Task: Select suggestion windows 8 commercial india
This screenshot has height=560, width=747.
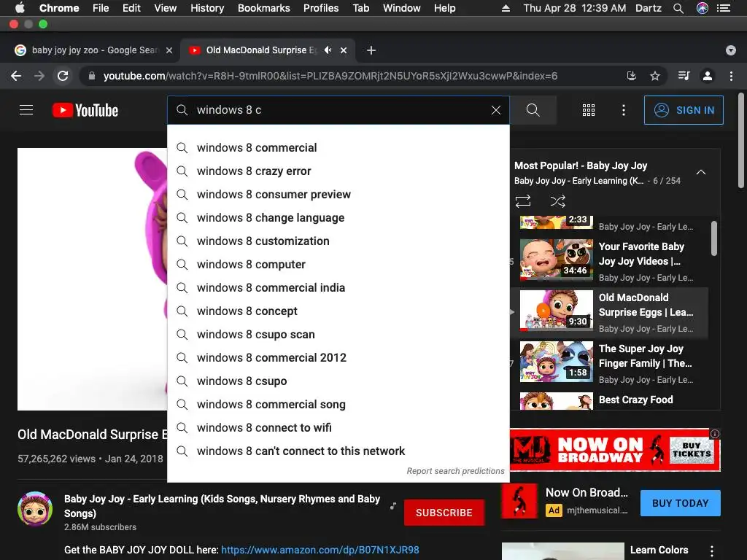Action: pos(338,287)
